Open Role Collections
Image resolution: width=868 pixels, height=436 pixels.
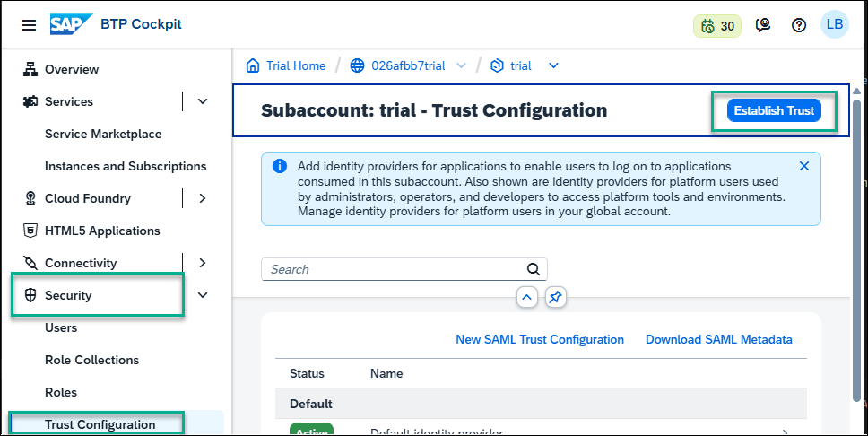[x=91, y=360]
